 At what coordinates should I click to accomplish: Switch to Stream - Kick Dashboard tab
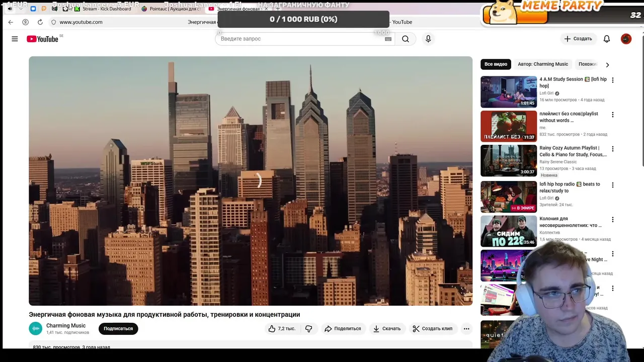click(103, 9)
